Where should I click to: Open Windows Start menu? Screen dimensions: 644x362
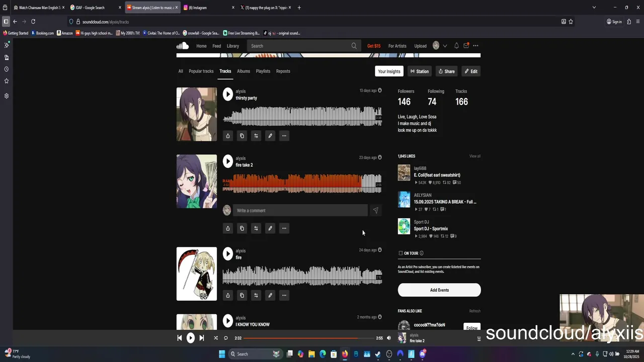click(x=222, y=354)
